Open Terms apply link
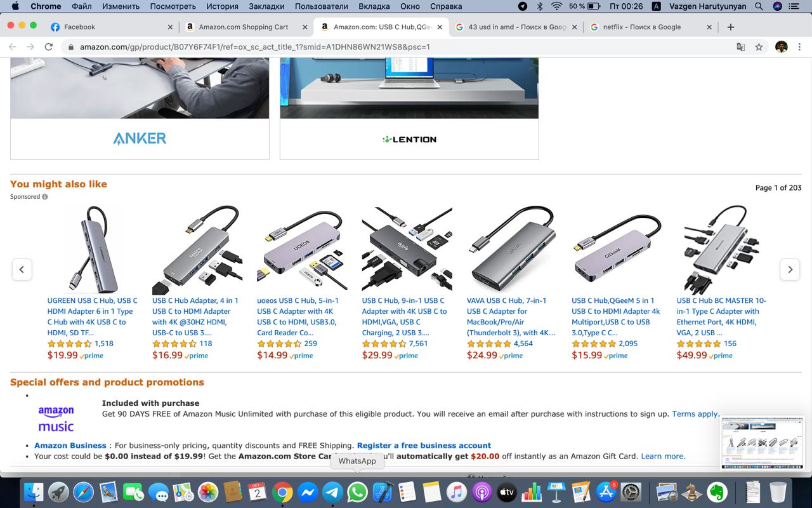 point(695,414)
